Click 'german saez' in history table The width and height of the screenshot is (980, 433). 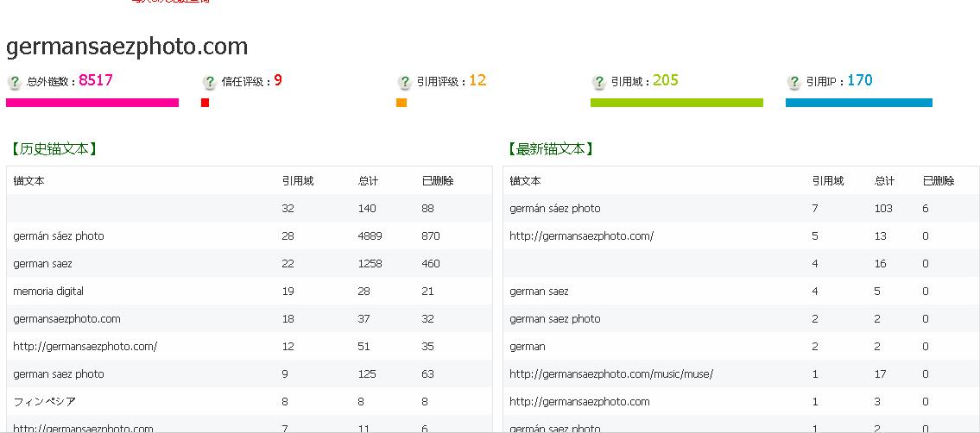coord(42,264)
